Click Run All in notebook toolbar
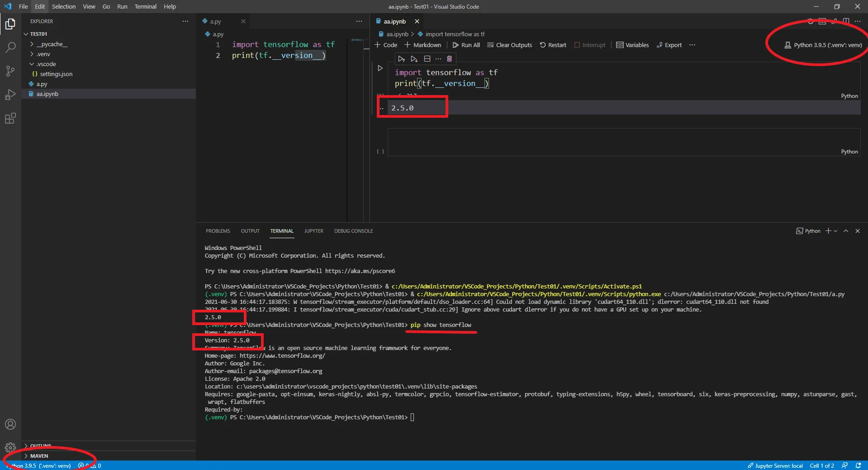This screenshot has height=470, width=868. pyautogui.click(x=466, y=45)
